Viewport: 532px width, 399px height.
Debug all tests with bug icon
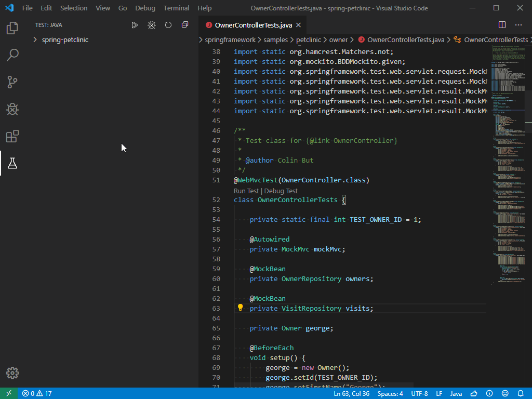coord(152,25)
